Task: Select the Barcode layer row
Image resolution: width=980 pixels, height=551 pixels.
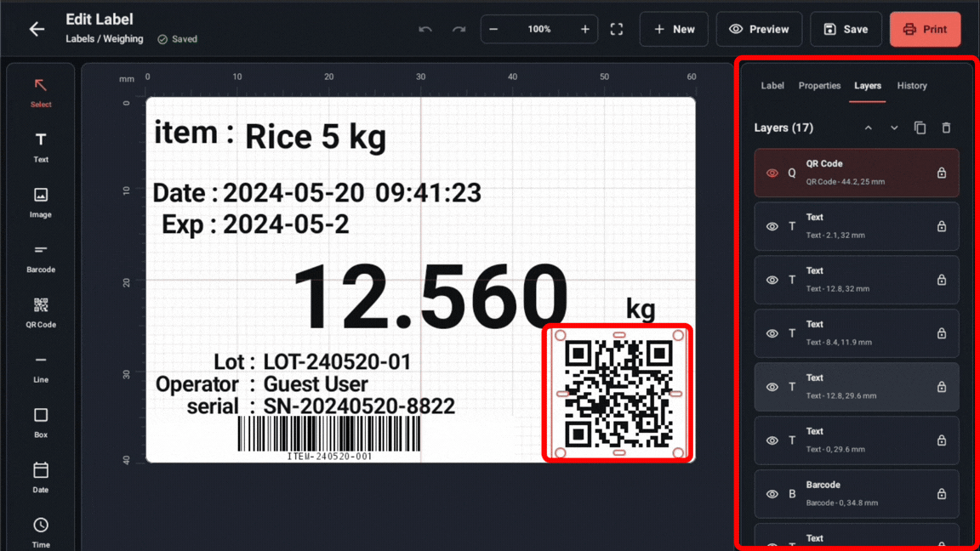Action: pyautogui.click(x=857, y=494)
